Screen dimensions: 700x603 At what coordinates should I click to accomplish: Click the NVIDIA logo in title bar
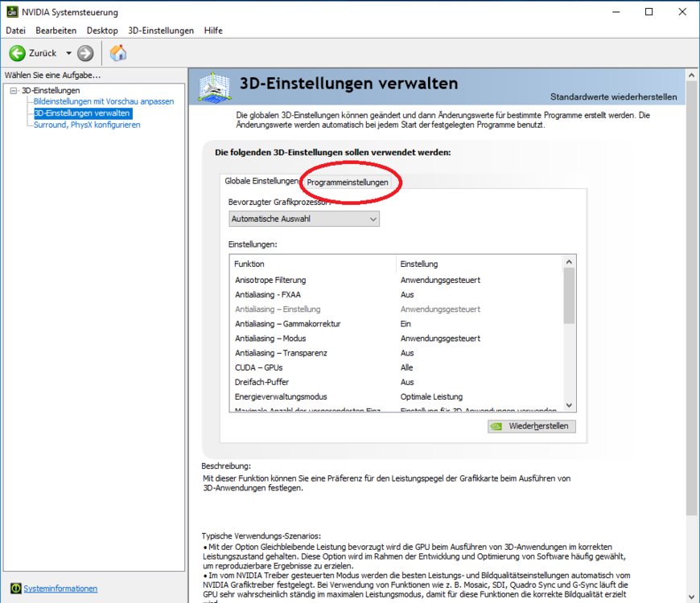point(11,12)
